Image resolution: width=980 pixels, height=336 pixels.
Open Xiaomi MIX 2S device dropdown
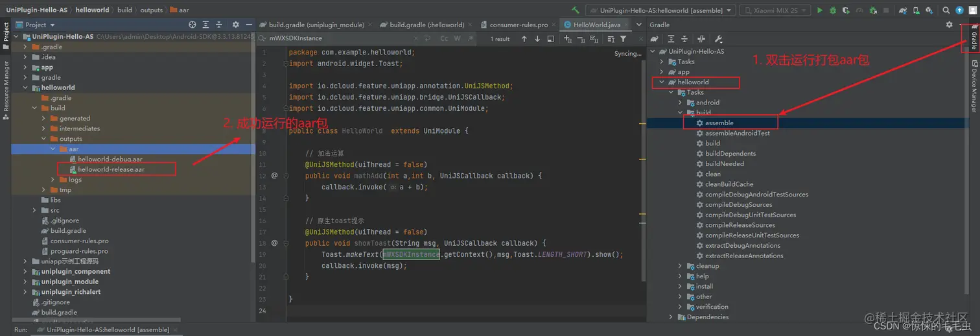coord(775,10)
